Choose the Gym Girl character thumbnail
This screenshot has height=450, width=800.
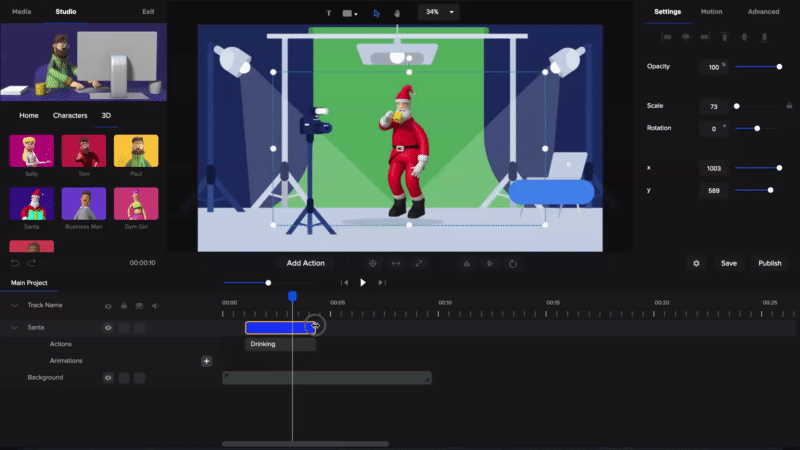pos(136,204)
